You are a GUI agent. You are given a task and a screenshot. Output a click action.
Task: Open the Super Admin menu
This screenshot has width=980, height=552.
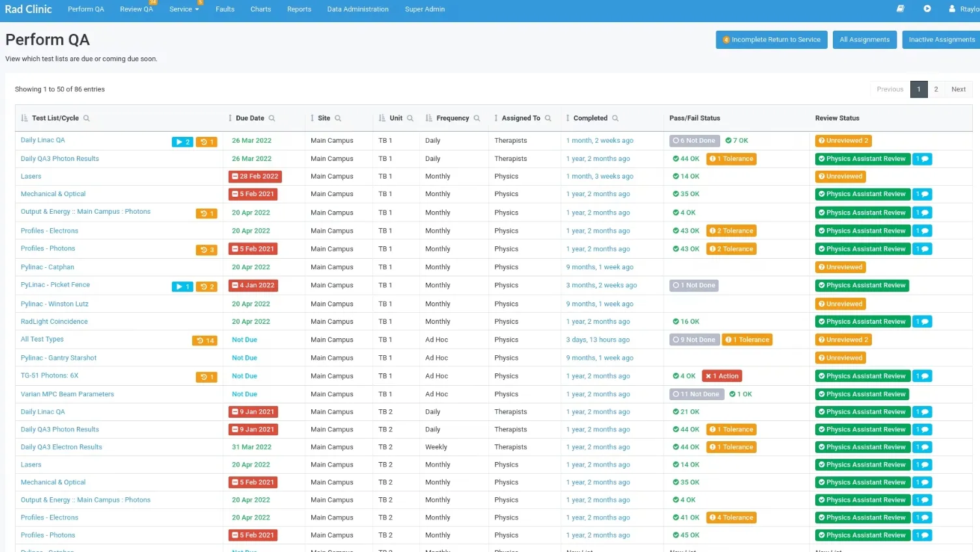[425, 9]
